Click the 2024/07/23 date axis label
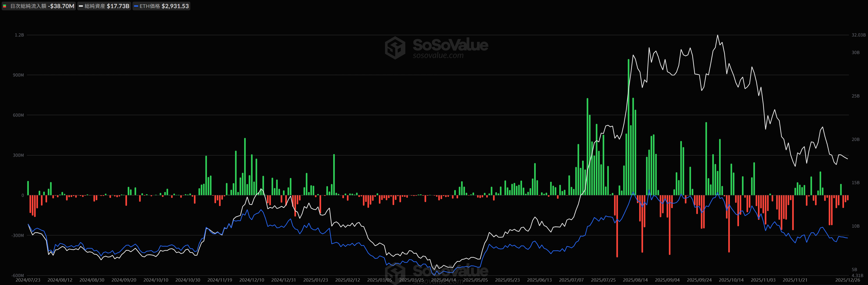 (x=28, y=280)
